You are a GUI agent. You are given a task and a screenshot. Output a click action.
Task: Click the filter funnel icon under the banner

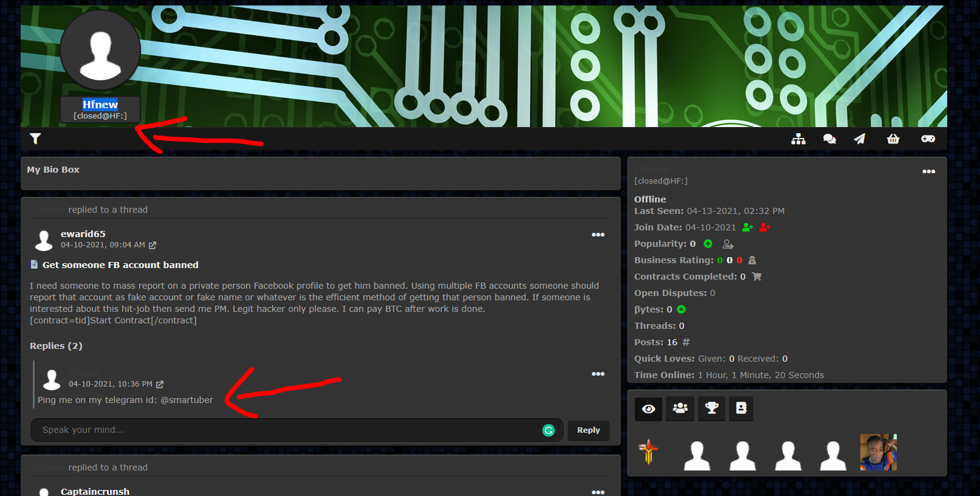point(35,139)
